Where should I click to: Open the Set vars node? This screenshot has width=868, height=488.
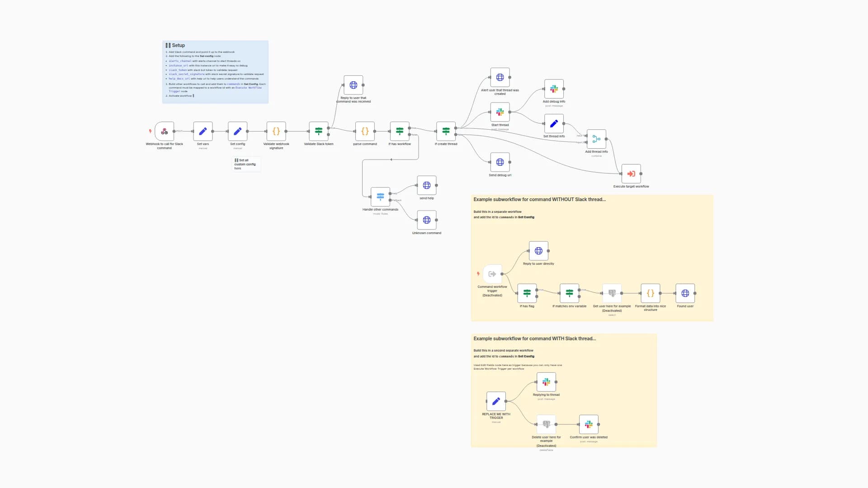click(203, 131)
